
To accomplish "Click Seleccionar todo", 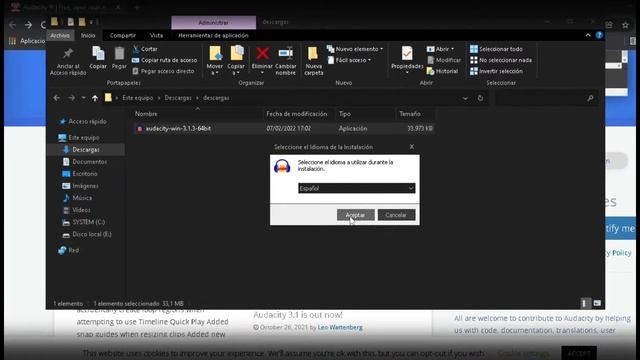I will coord(496,49).
